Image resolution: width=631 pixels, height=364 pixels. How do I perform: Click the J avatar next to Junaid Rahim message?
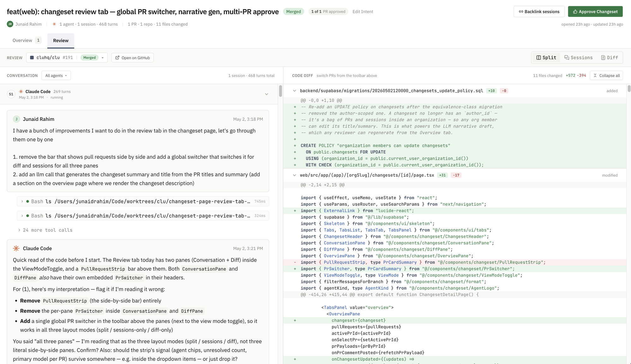click(x=16, y=119)
